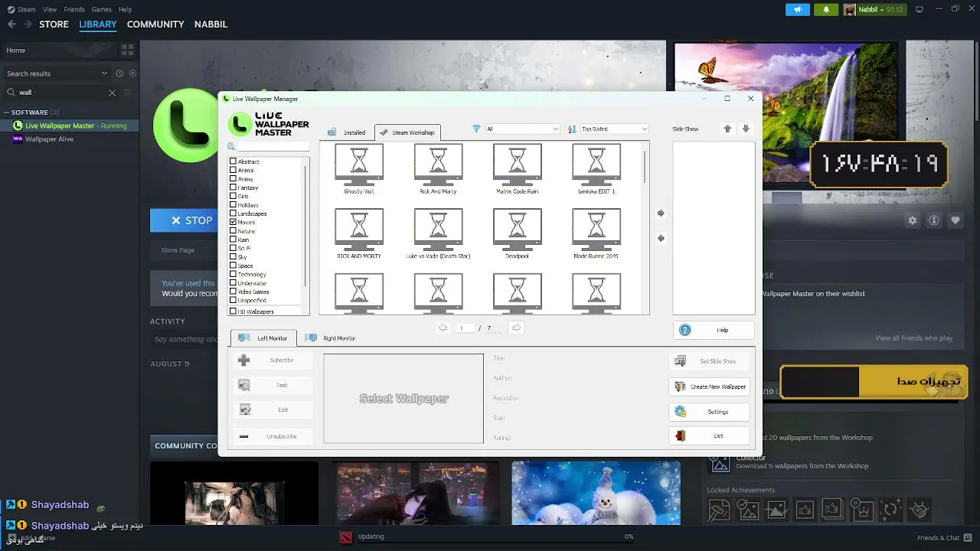
Task: Open the snowman community content thumbnail
Action: click(596, 493)
